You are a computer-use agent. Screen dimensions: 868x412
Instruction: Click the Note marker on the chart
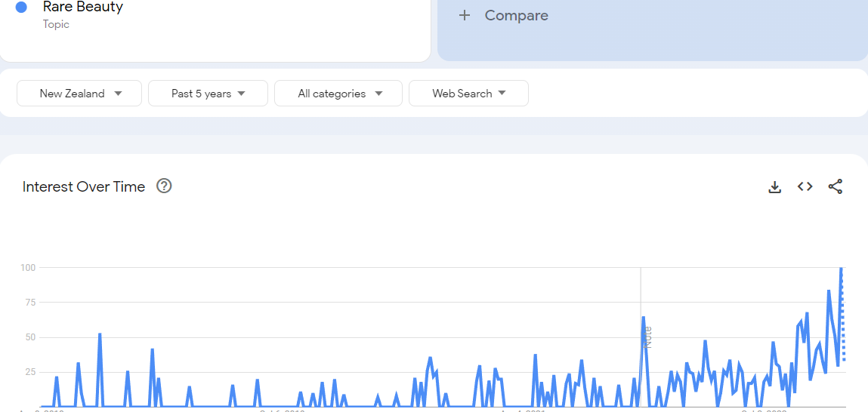point(648,337)
